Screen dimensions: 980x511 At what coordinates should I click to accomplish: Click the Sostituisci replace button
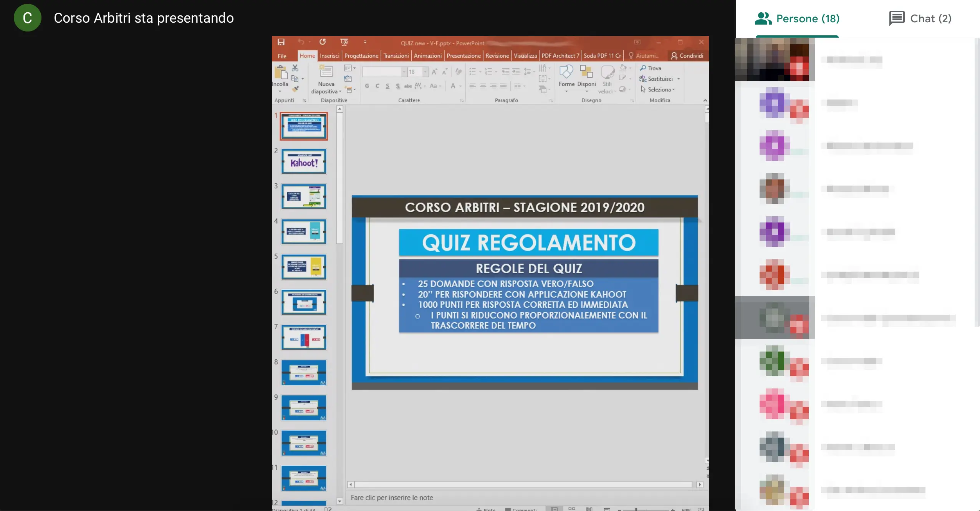(660, 79)
